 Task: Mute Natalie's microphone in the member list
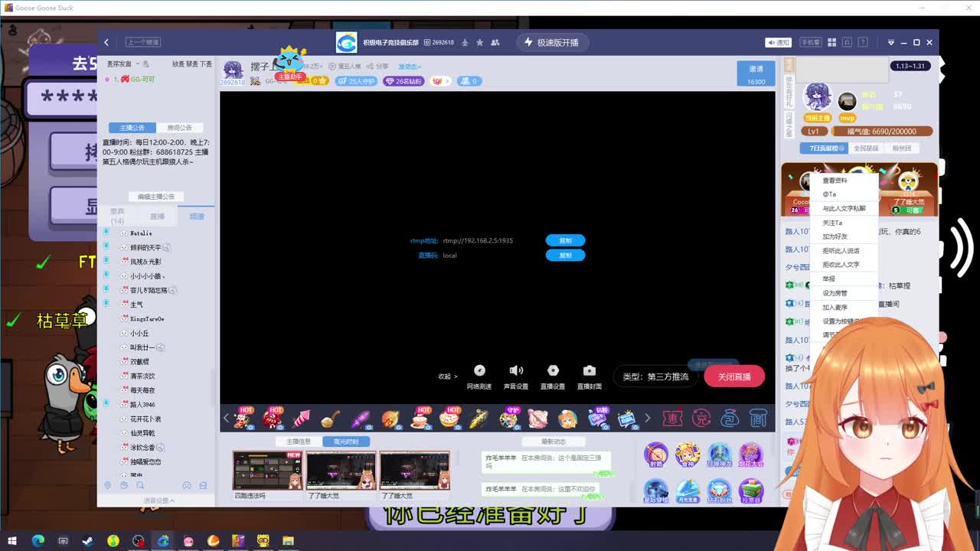point(107,232)
